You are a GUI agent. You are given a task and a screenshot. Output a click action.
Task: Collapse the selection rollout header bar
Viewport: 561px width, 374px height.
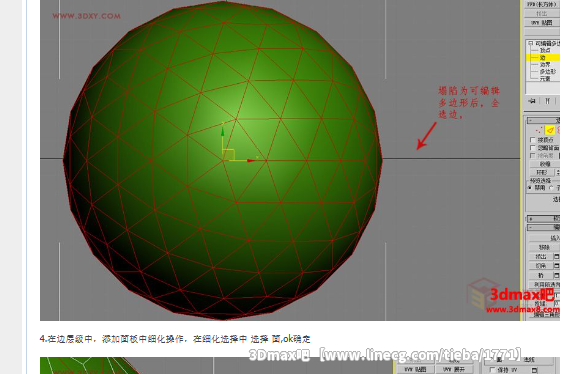click(544, 120)
